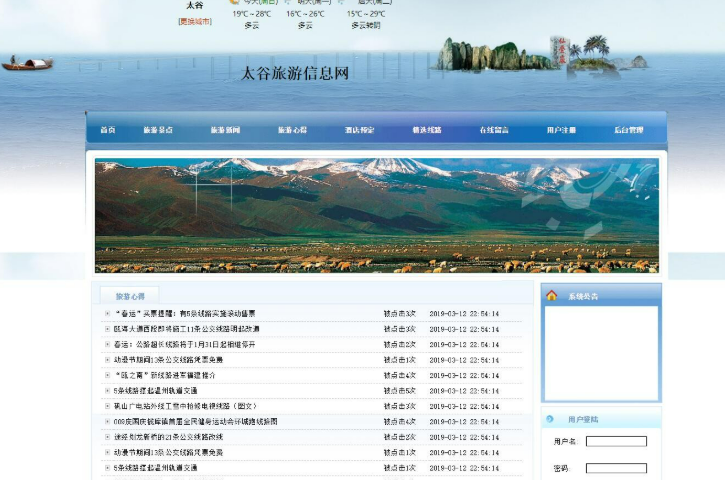The width and height of the screenshot is (725, 480).
Task: Open the 酒店预定 navigation item
Action: point(359,130)
